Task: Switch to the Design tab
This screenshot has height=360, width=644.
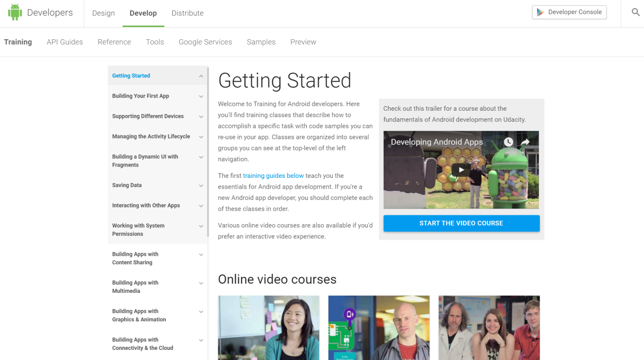Action: point(104,13)
